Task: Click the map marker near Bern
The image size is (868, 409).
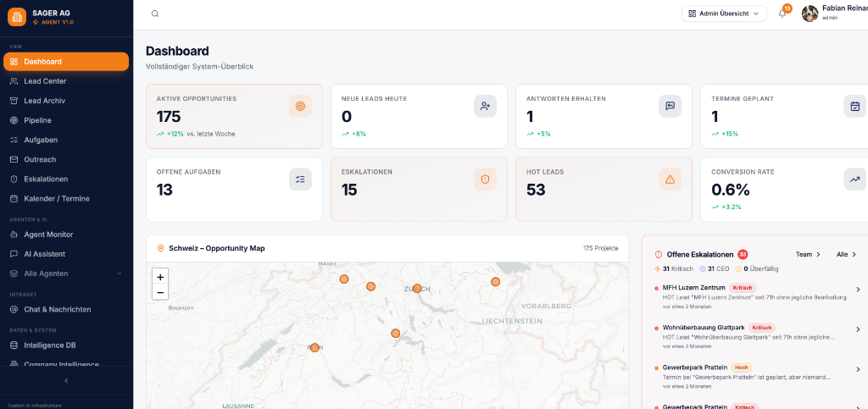Action: click(x=314, y=348)
